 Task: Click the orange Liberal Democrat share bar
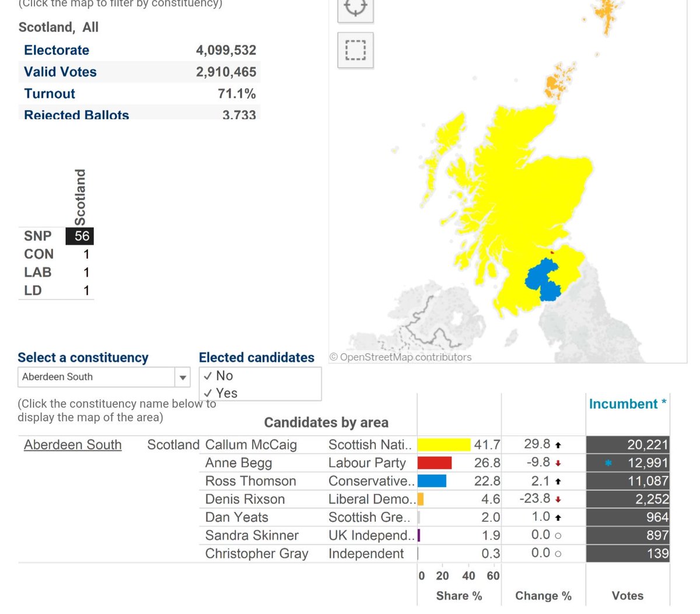[421, 499]
